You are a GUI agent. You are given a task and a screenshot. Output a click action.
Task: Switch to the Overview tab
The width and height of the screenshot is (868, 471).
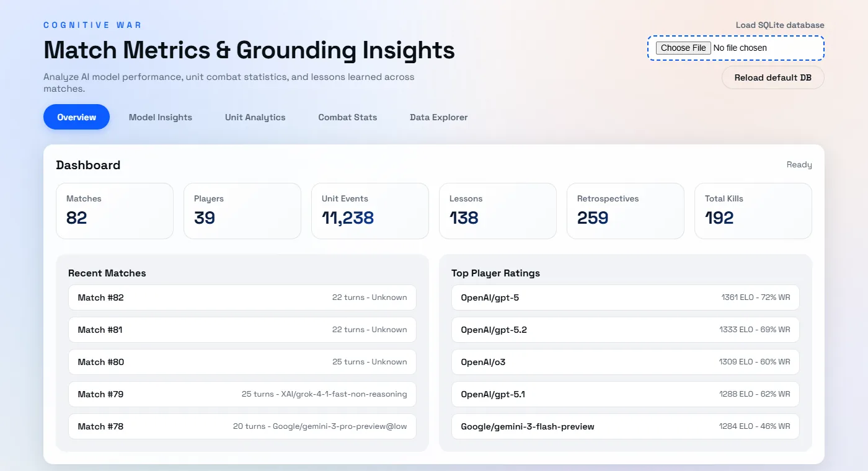click(76, 117)
